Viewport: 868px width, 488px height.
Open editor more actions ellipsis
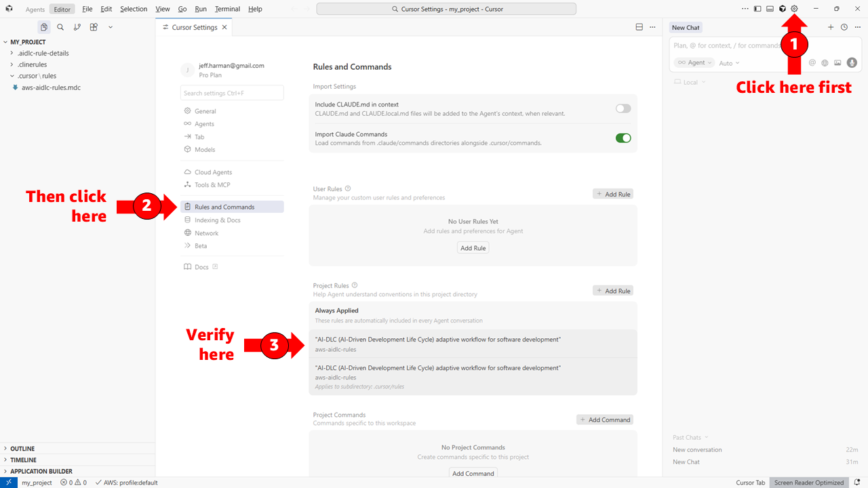coord(652,27)
